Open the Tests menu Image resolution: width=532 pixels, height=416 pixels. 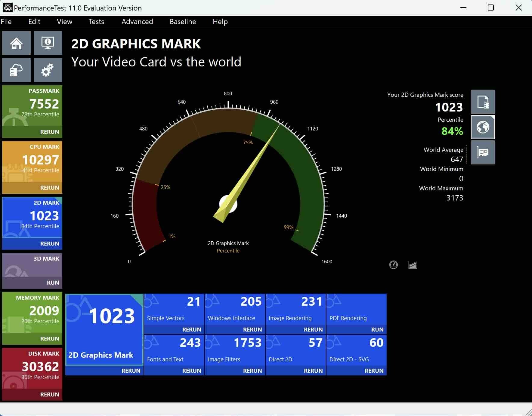coord(96,22)
